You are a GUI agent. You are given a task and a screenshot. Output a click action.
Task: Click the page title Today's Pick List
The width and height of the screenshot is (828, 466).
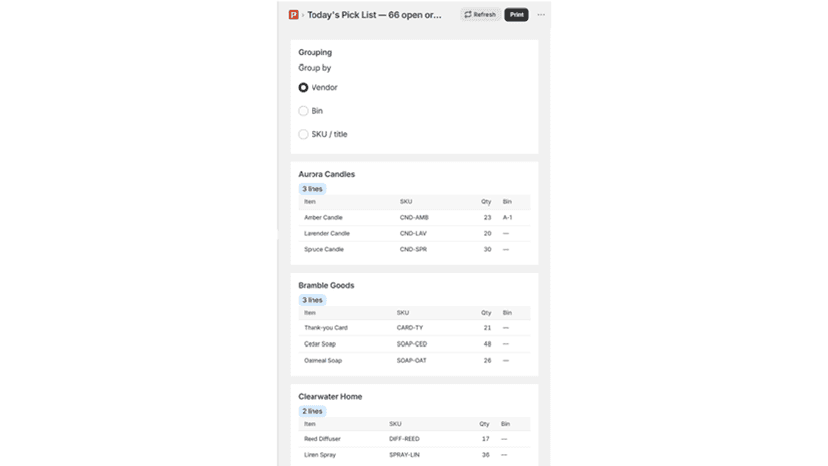coord(374,15)
